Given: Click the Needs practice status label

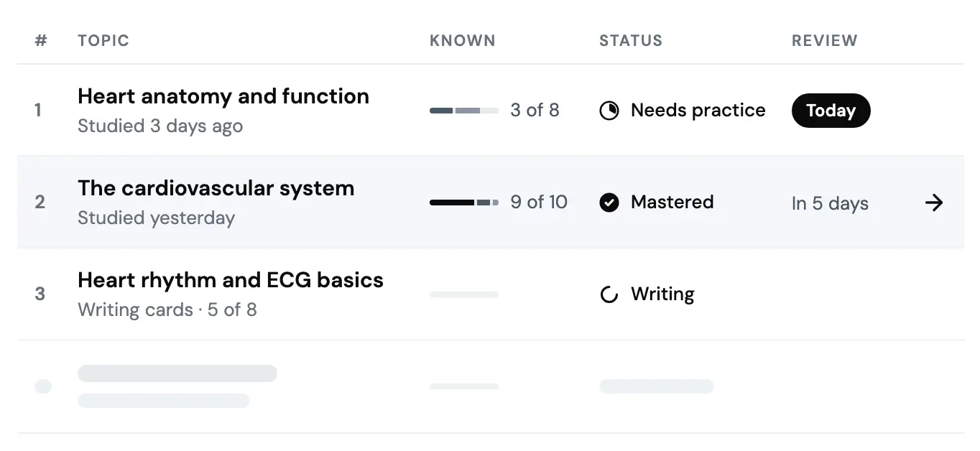Looking at the screenshot, I should point(698,111).
